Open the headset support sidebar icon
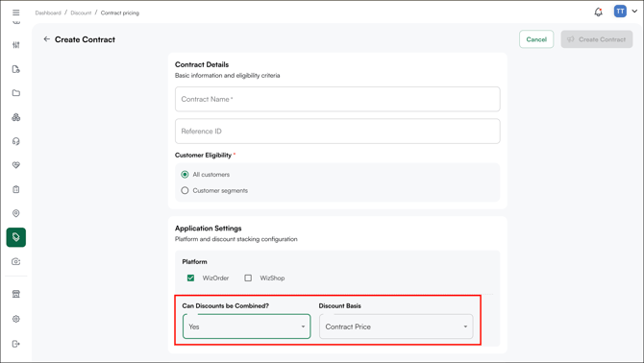The width and height of the screenshot is (644, 363). [16, 141]
